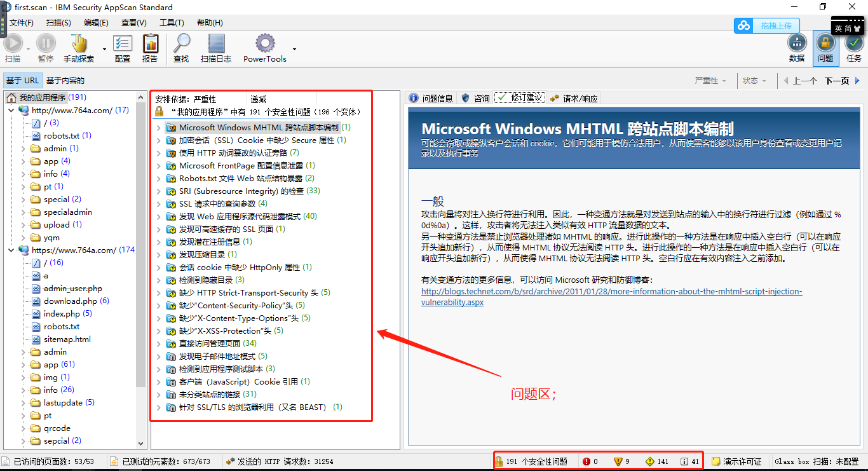Expand the Microsoft Windows MHTML issue
The image size is (868, 471).
(x=158, y=127)
